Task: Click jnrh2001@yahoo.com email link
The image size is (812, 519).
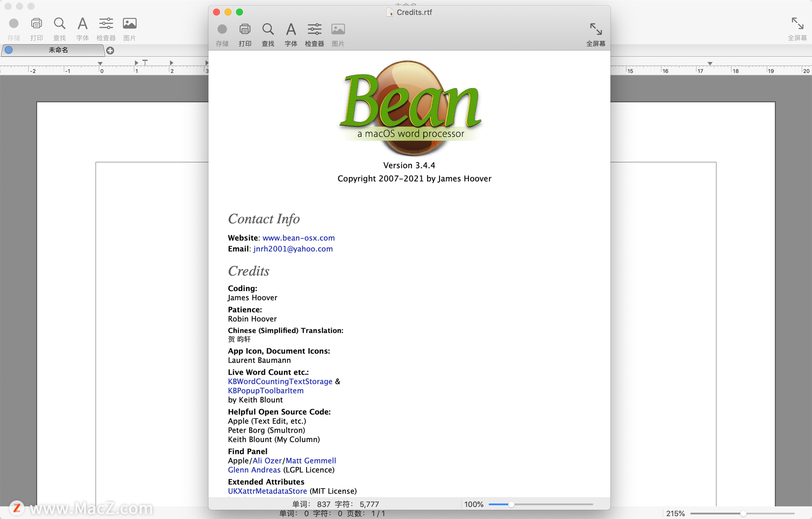Action: point(293,249)
